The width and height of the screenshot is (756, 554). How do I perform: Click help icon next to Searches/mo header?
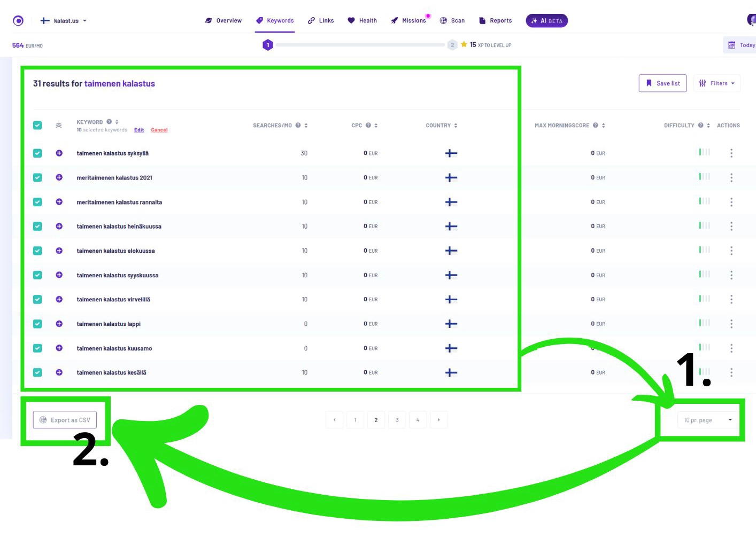pos(298,126)
